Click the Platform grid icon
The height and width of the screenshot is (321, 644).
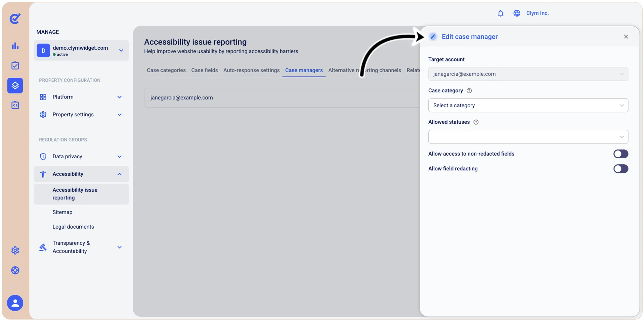click(x=43, y=97)
